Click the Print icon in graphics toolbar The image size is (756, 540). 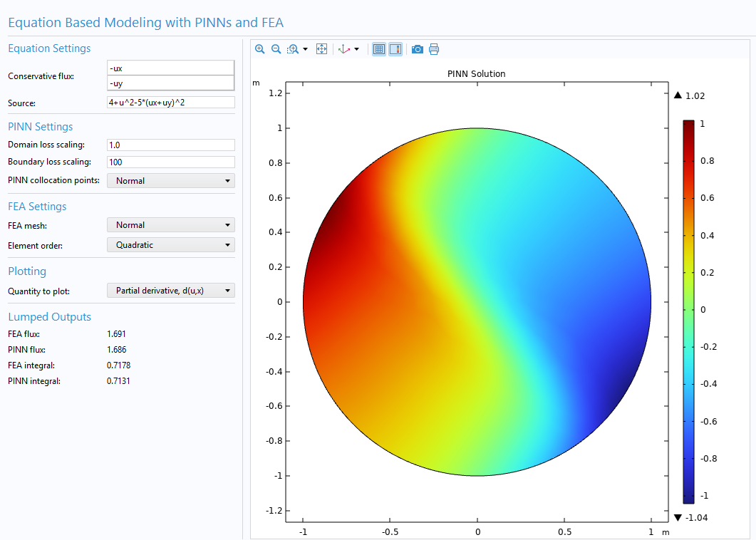click(434, 49)
